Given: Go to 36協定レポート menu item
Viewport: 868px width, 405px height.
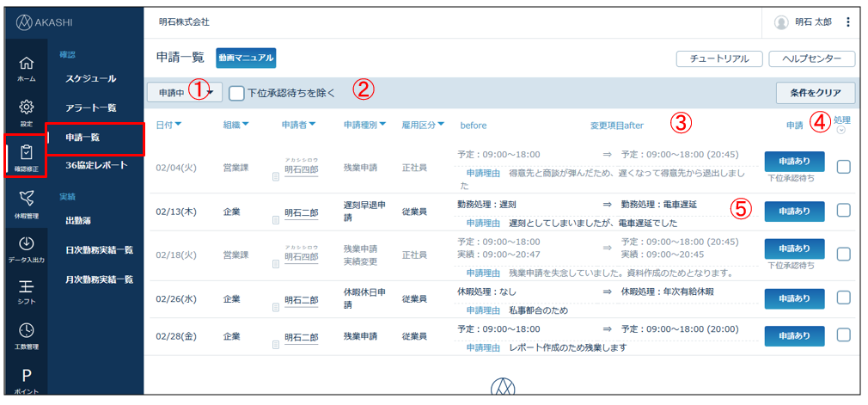Looking at the screenshot, I should (96, 164).
